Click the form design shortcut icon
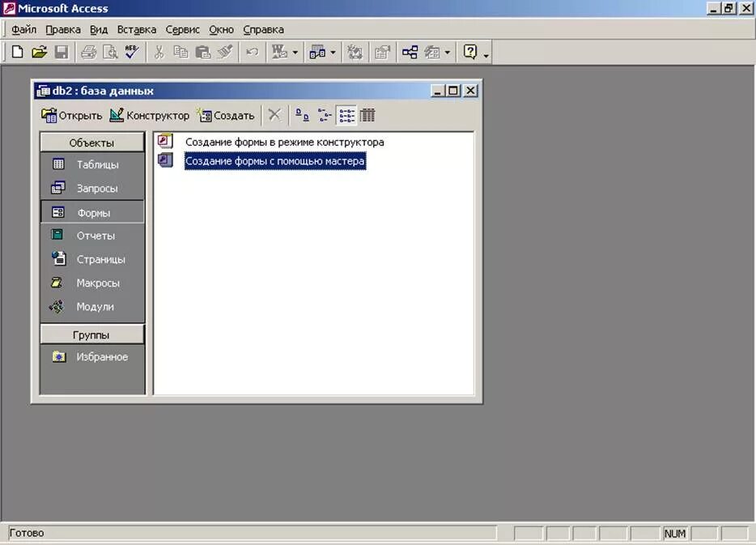Viewport: 756px width, 545px height. [x=165, y=142]
